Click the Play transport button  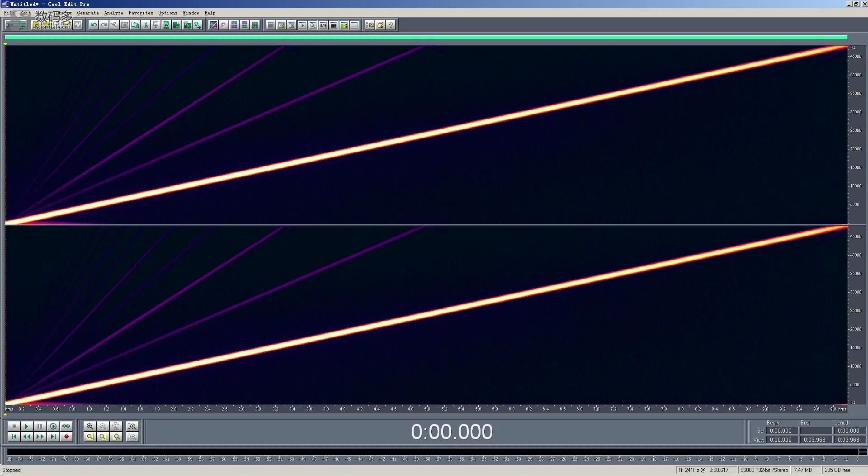pos(27,426)
